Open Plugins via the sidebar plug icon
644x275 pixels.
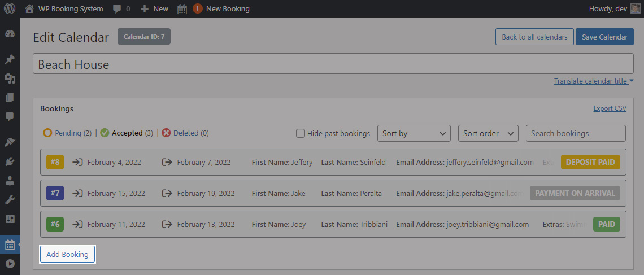click(x=10, y=161)
